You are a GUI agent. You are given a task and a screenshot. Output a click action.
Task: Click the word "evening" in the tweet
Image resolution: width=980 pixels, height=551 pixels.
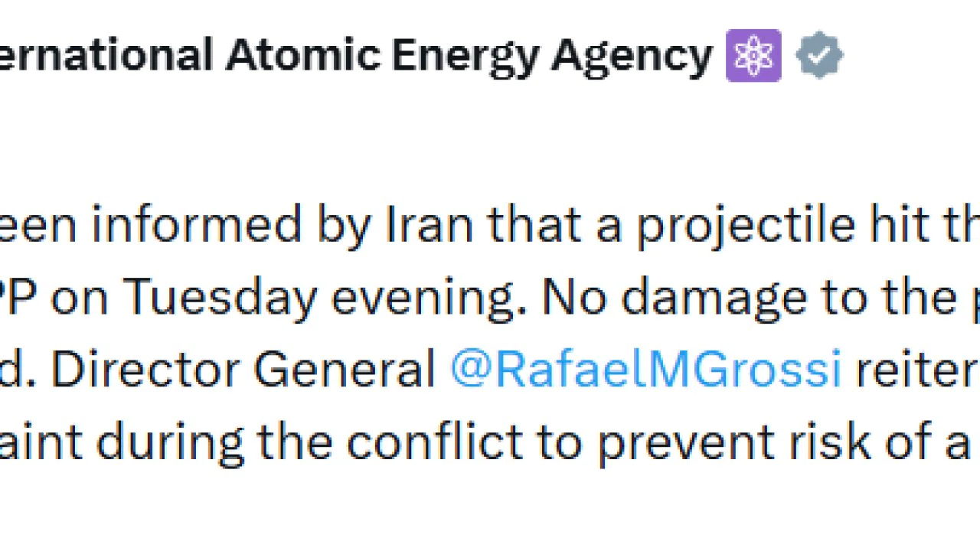pos(408,297)
